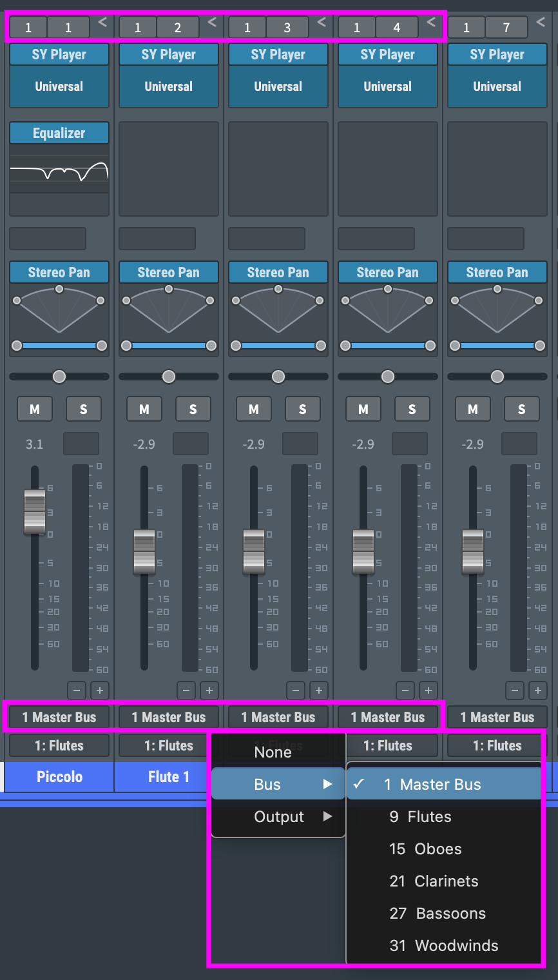
Task: Click the Piccolo channel name label
Action: [59, 777]
